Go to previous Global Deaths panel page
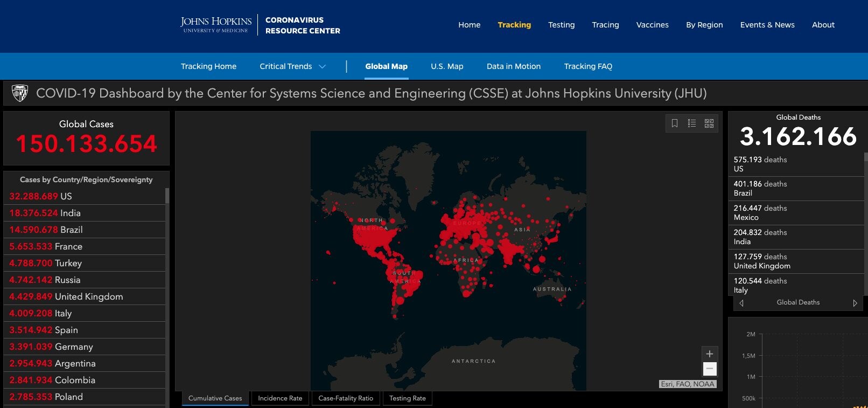Viewport: 868px width, 408px height. (741, 303)
